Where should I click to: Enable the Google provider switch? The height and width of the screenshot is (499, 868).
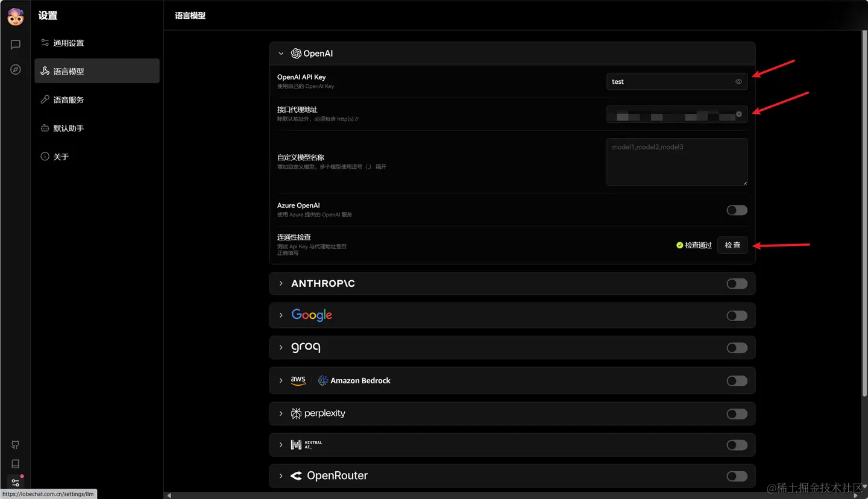point(737,316)
